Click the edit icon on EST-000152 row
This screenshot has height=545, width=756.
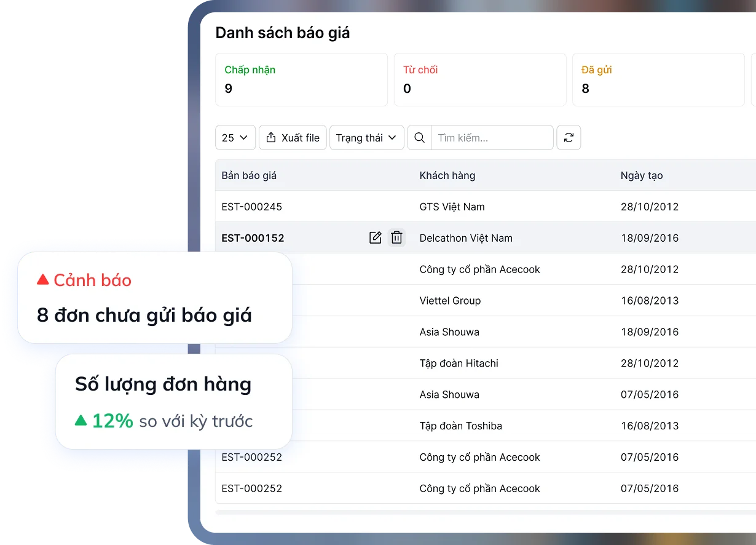coord(375,237)
